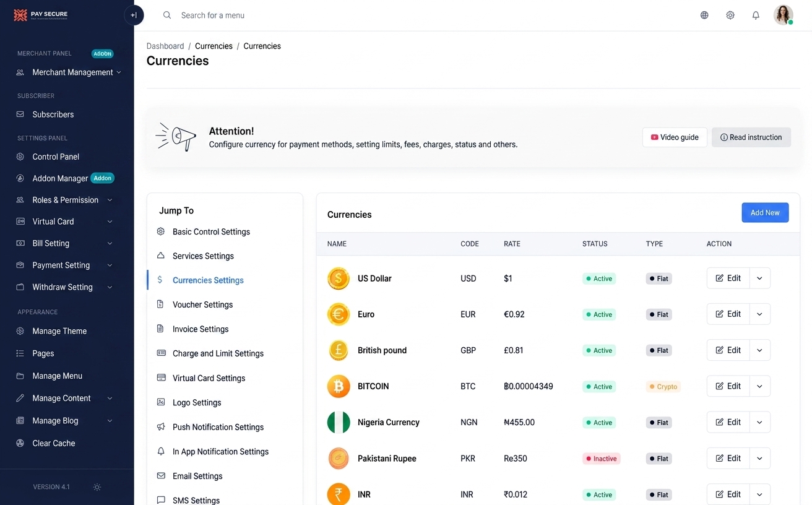Click the Bitcoin coin icon
The height and width of the screenshot is (505, 812).
[x=339, y=386]
